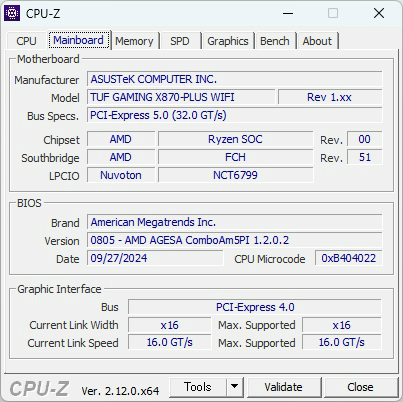The image size is (403, 402).
Task: Click the CPU Microcode 0xB404022 value
Action: [x=349, y=258]
